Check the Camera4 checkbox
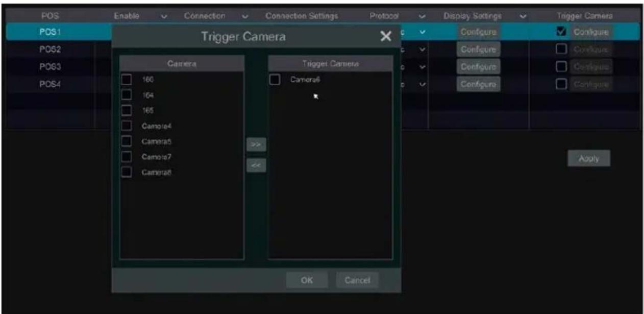 pyautogui.click(x=127, y=126)
